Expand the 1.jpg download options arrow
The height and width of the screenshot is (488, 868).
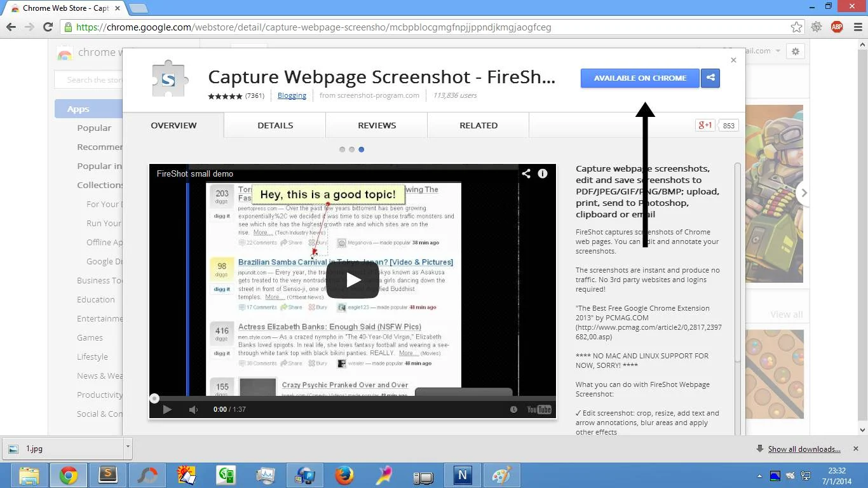(127, 447)
